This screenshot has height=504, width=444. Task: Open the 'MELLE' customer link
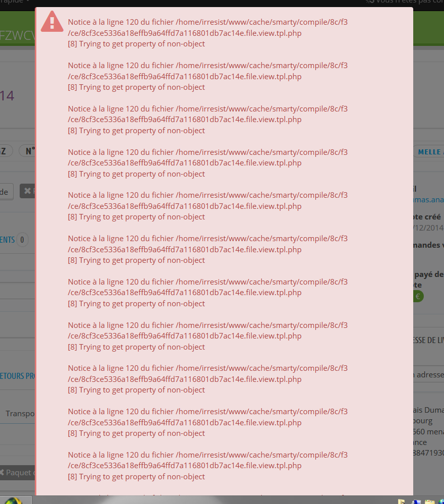pyautogui.click(x=429, y=152)
